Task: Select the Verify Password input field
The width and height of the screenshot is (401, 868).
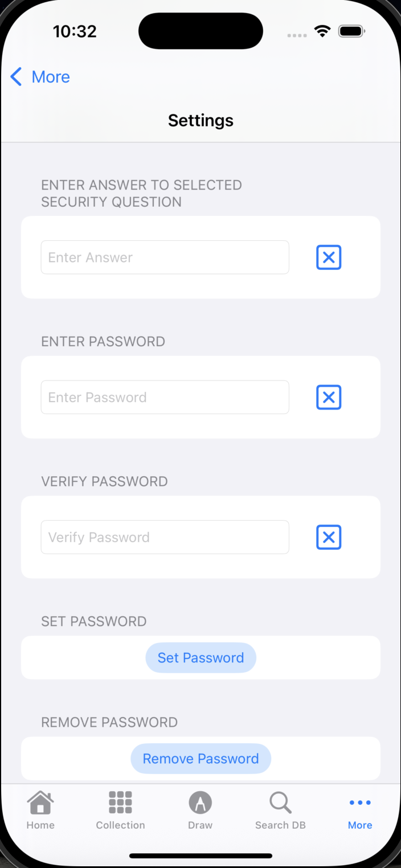Action: click(165, 538)
